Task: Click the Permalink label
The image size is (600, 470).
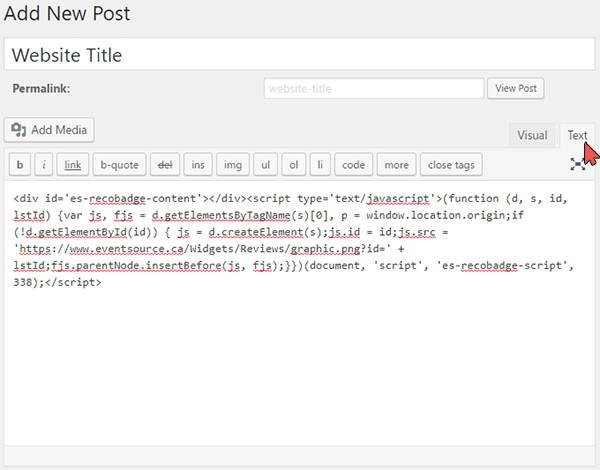Action: coord(41,88)
